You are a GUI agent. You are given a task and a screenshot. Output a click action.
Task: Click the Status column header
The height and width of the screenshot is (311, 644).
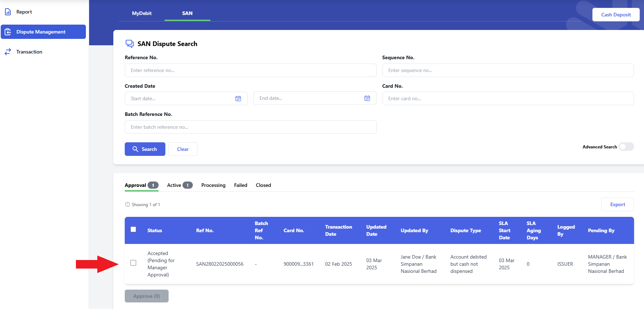(155, 230)
